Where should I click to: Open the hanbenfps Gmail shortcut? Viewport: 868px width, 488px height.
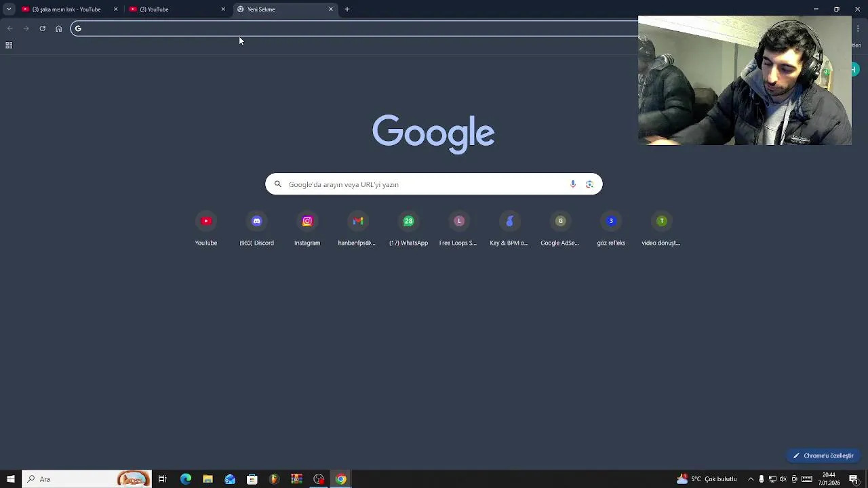coord(357,230)
